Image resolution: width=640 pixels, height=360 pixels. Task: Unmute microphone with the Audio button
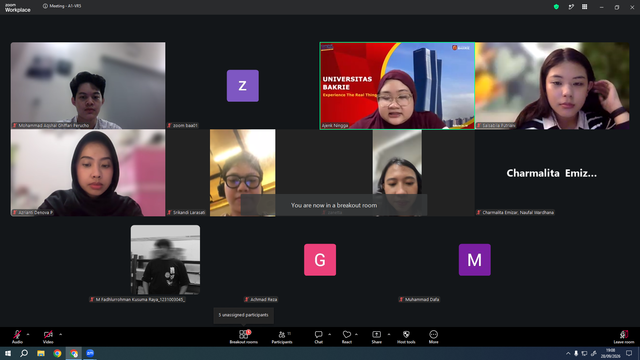click(x=17, y=337)
